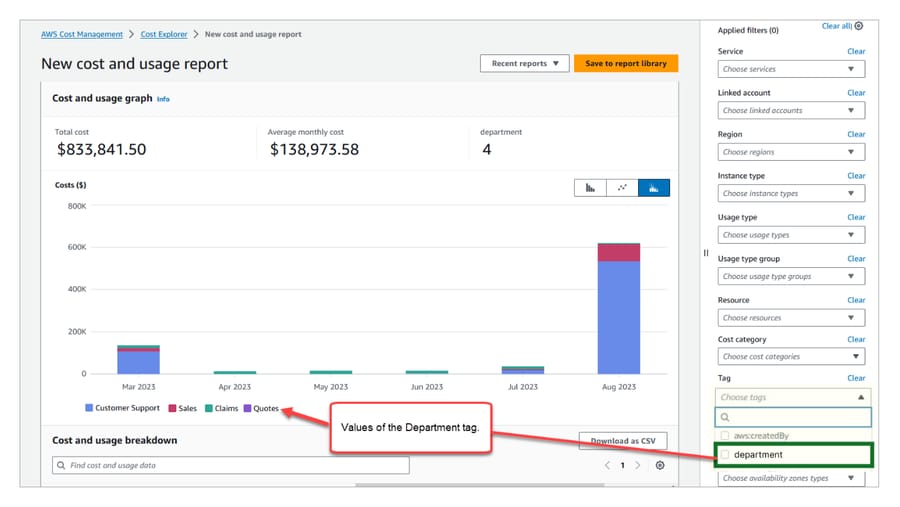Check the aws:createdBy tag checkbox
Screen dimensions: 900x507
pyautogui.click(x=725, y=435)
